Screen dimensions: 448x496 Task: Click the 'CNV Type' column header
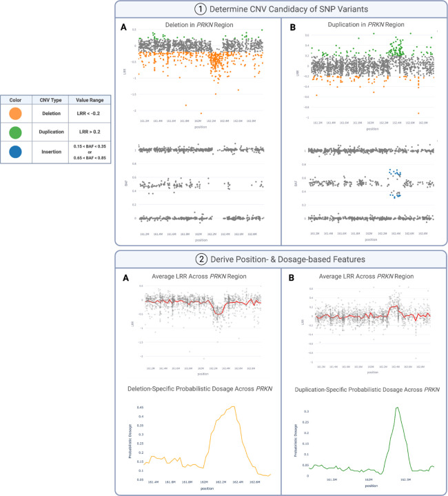pyautogui.click(x=50, y=100)
